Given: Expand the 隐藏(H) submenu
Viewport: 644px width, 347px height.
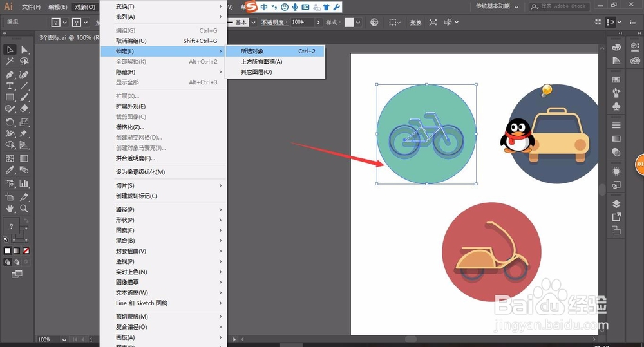Looking at the screenshot, I should coord(164,72).
